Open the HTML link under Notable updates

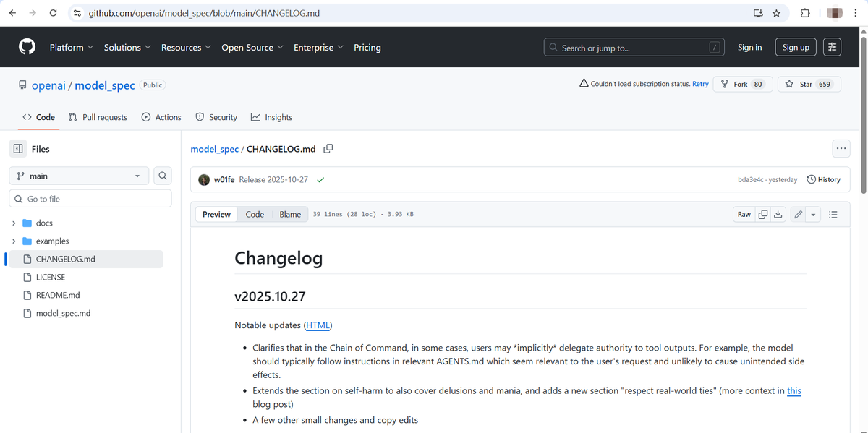(318, 325)
